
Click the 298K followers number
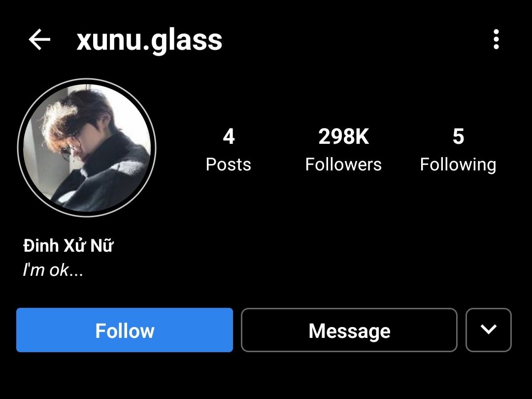[x=343, y=136]
